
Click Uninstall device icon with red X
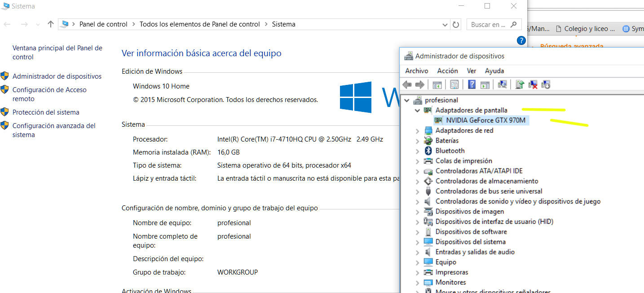click(533, 84)
